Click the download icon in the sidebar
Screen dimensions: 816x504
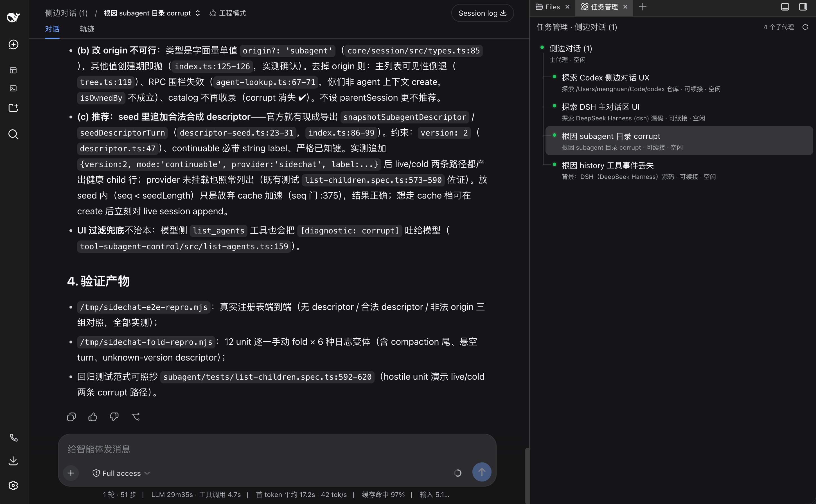point(13,461)
